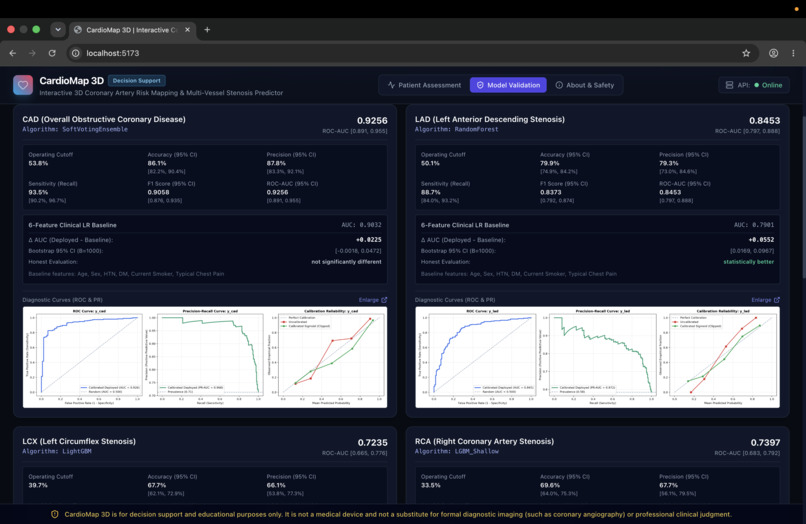Click 'statistically better' evaluation text

pyautogui.click(x=748, y=262)
